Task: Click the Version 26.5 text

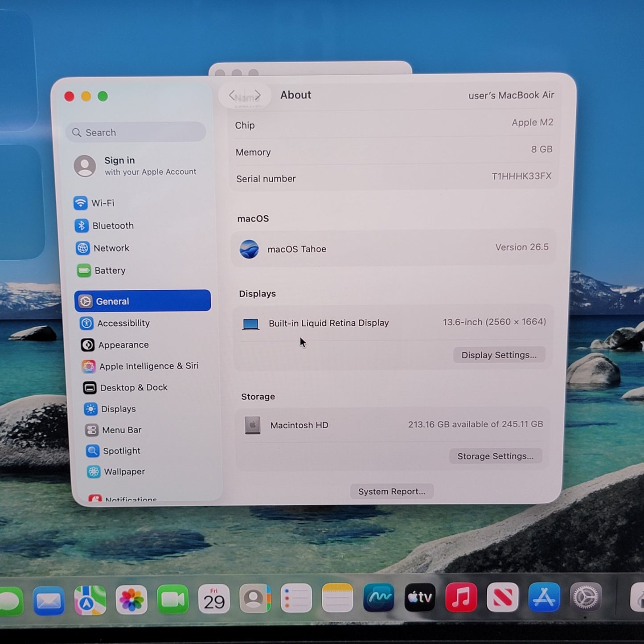Action: click(x=522, y=247)
